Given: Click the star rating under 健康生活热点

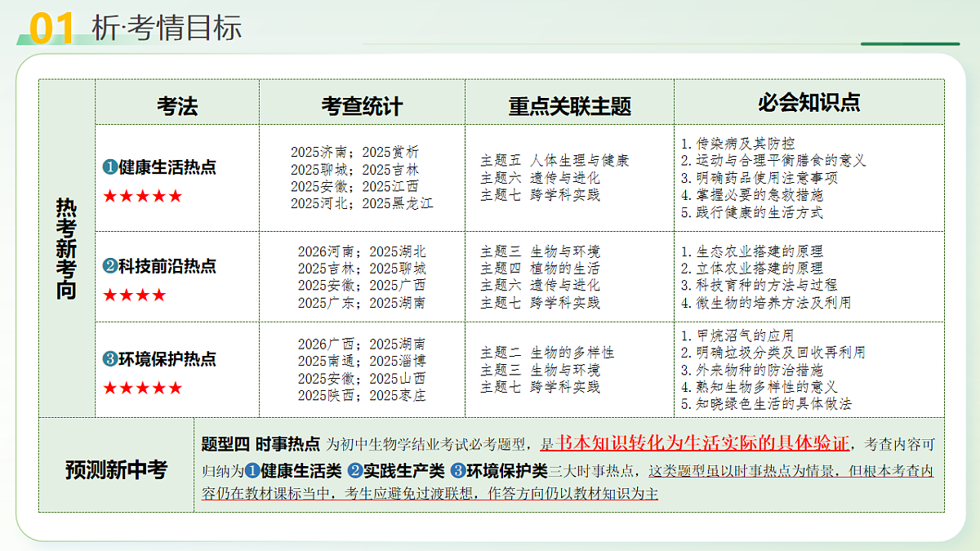Looking at the screenshot, I should click(142, 196).
